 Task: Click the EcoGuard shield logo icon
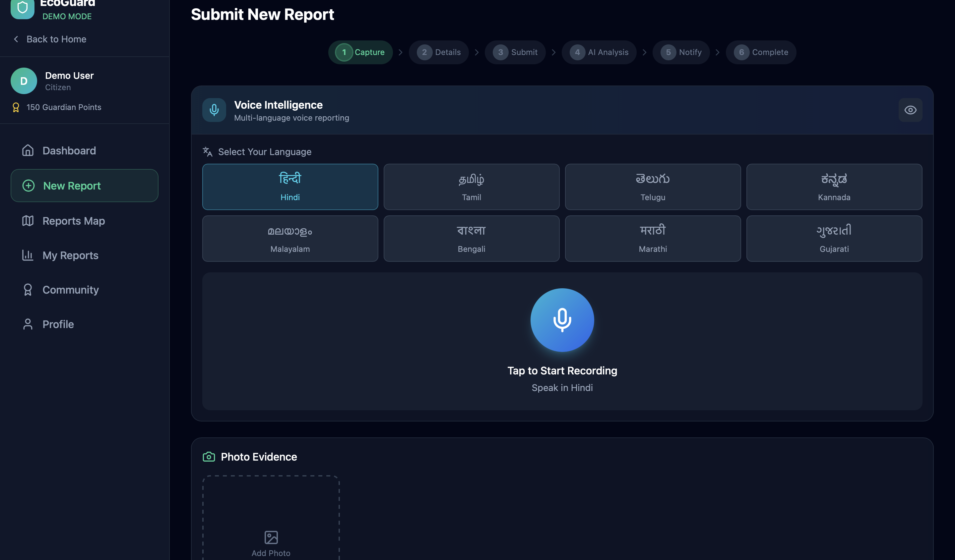[22, 8]
